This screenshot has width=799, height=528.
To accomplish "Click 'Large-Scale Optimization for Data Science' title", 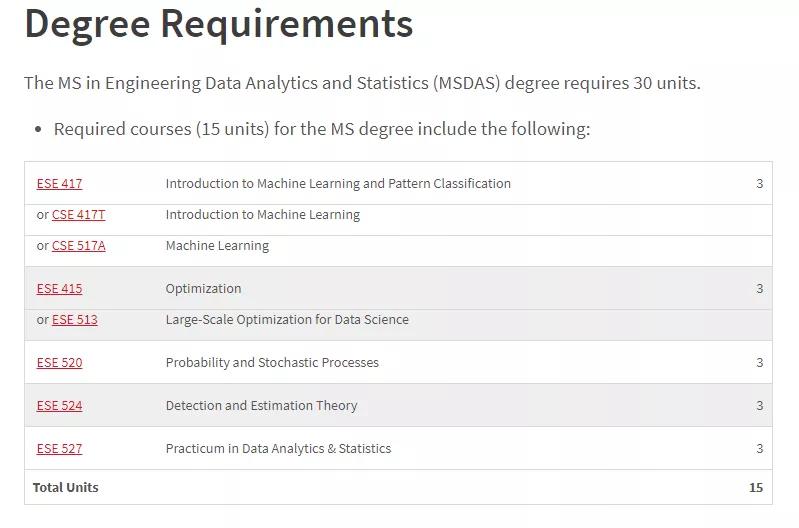I will pyautogui.click(x=287, y=320).
